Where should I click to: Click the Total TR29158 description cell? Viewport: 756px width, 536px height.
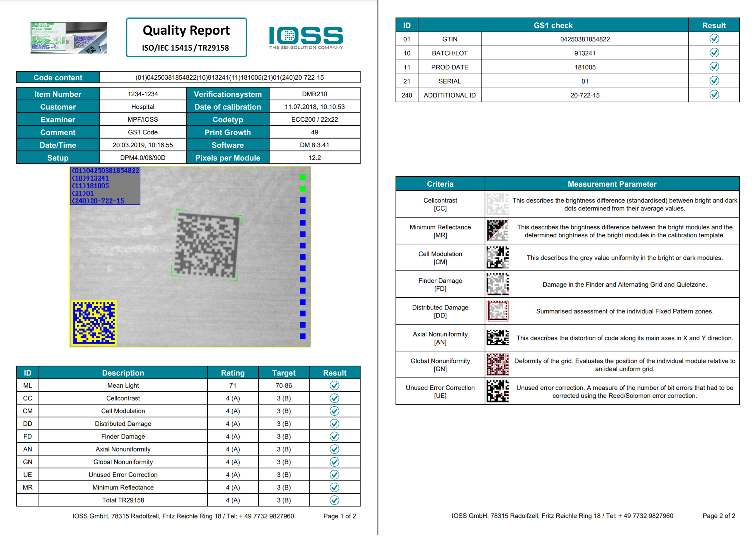[123, 501]
